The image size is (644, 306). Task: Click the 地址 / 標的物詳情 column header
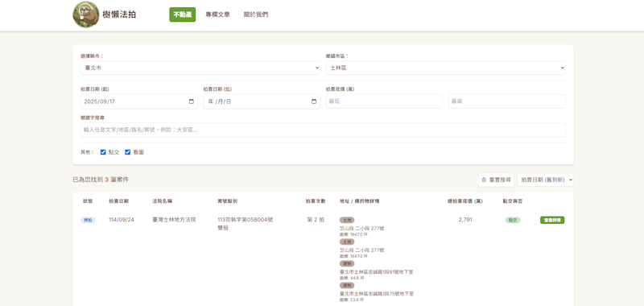(x=359, y=201)
